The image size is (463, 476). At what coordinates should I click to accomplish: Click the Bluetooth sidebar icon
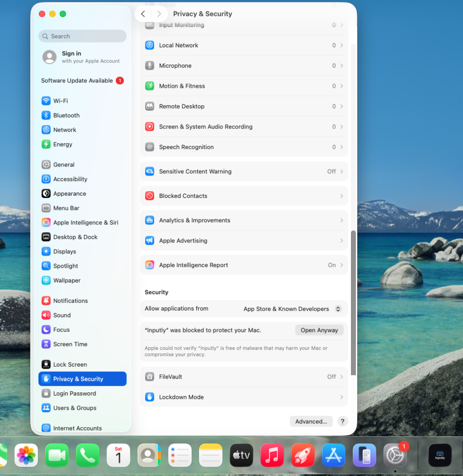pos(46,115)
